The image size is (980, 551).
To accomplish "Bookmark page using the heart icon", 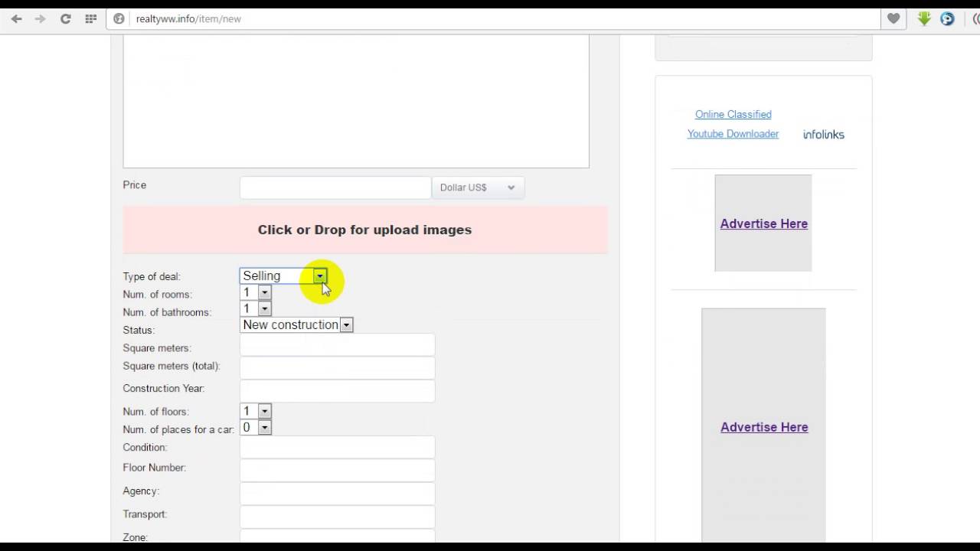I will pos(893,18).
